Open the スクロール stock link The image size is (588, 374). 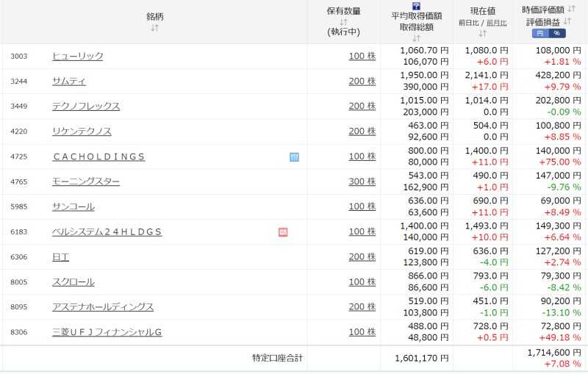point(73,282)
